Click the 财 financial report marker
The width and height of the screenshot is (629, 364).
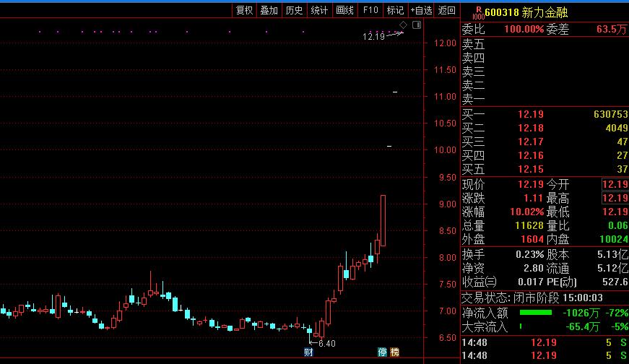click(x=308, y=352)
